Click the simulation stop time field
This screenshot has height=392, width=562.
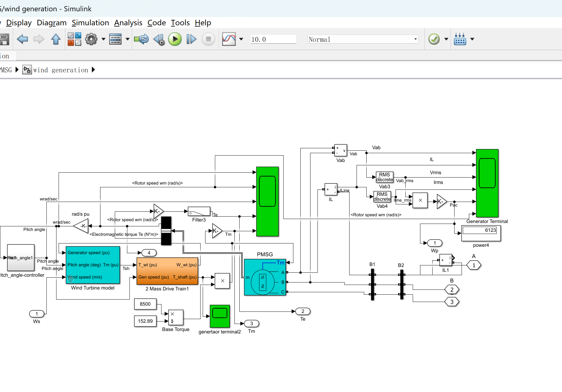click(273, 39)
